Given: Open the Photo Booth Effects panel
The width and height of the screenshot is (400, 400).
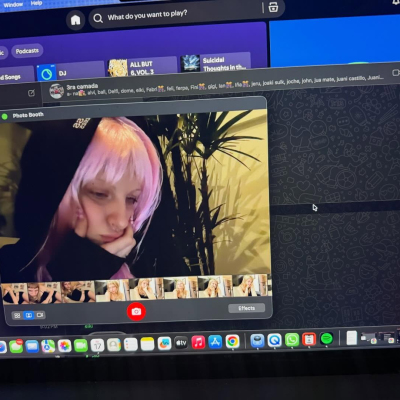Looking at the screenshot, I should pyautogui.click(x=247, y=308).
